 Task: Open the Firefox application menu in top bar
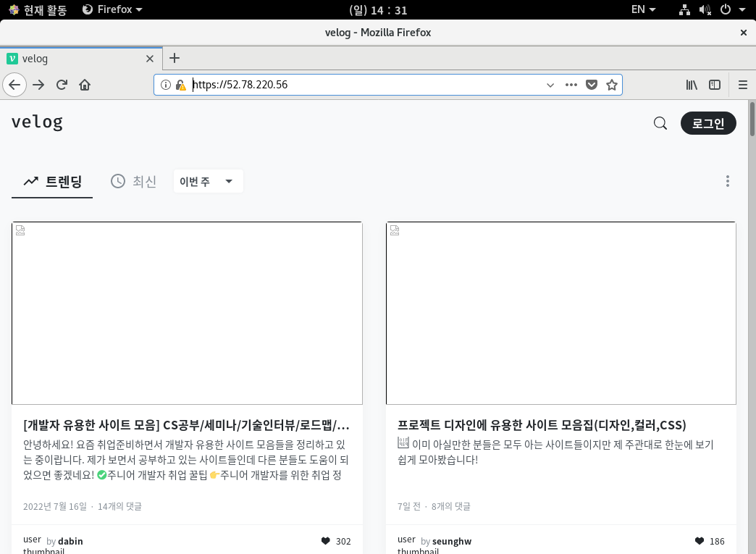coord(112,9)
